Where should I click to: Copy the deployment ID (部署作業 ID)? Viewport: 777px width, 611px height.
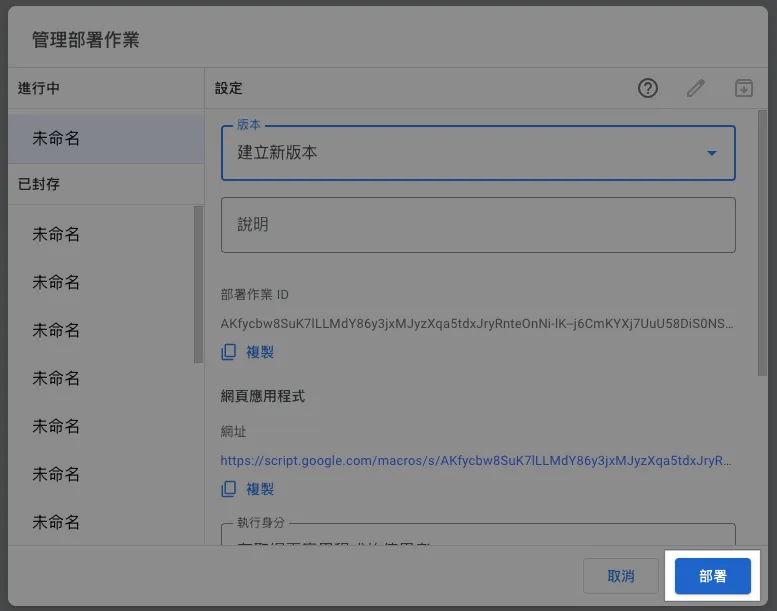coord(248,352)
